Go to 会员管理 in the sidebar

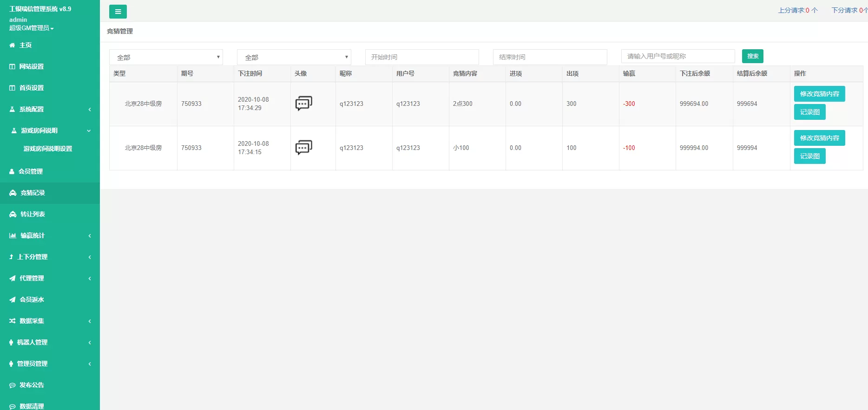point(31,172)
